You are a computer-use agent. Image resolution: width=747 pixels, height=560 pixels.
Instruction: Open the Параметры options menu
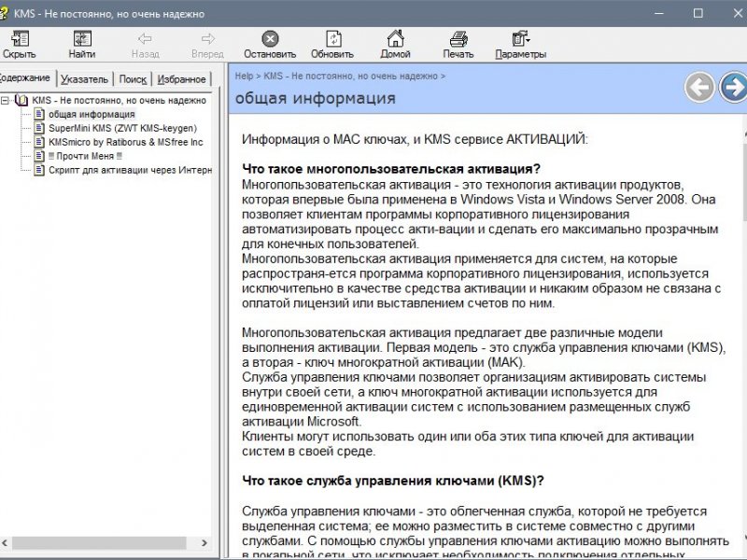pos(521,44)
